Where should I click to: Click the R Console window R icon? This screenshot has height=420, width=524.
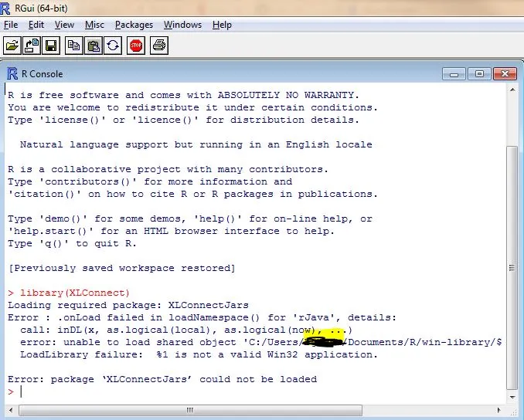click(12, 74)
